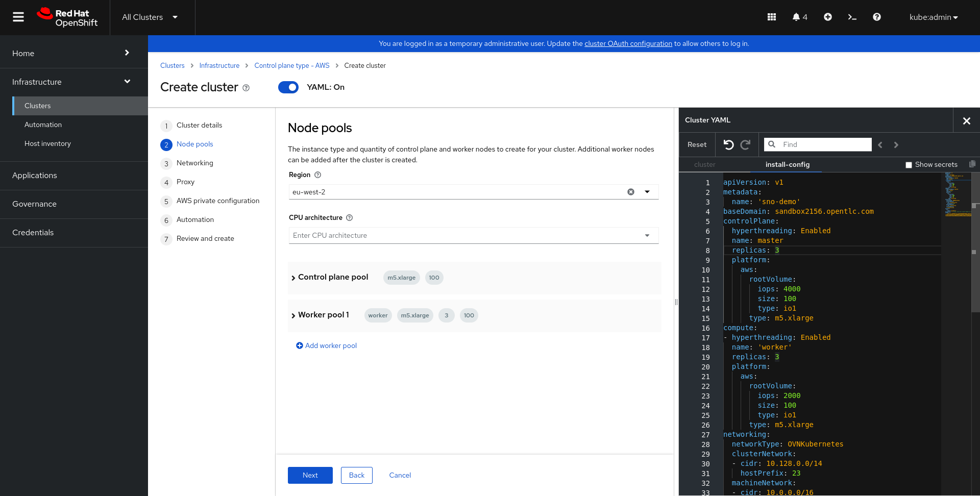Click Control plane type - AWS breadcrumb
This screenshot has width=980, height=496.
292,66
